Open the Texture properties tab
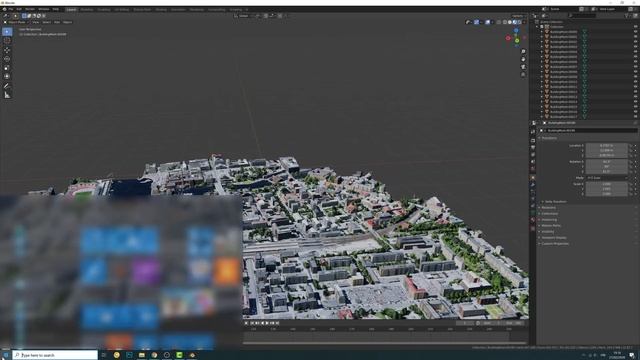Viewport: 640px width, 360px height. click(x=533, y=229)
